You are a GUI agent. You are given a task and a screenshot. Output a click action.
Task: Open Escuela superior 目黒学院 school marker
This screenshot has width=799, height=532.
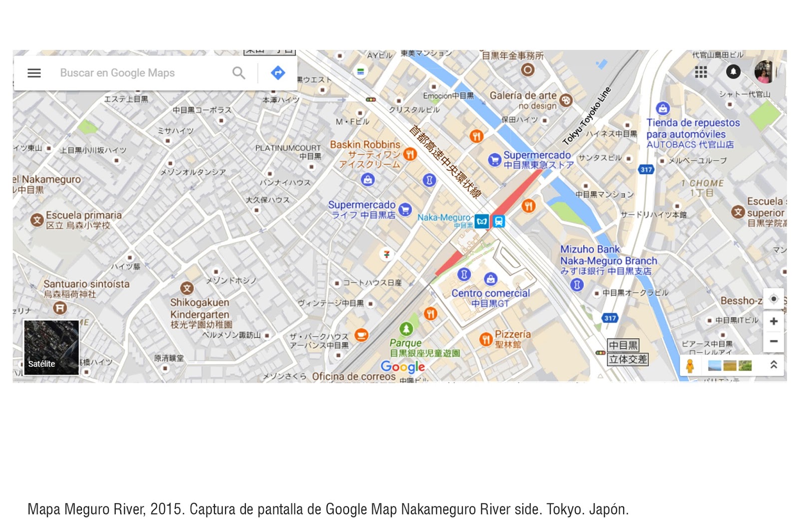tap(738, 212)
